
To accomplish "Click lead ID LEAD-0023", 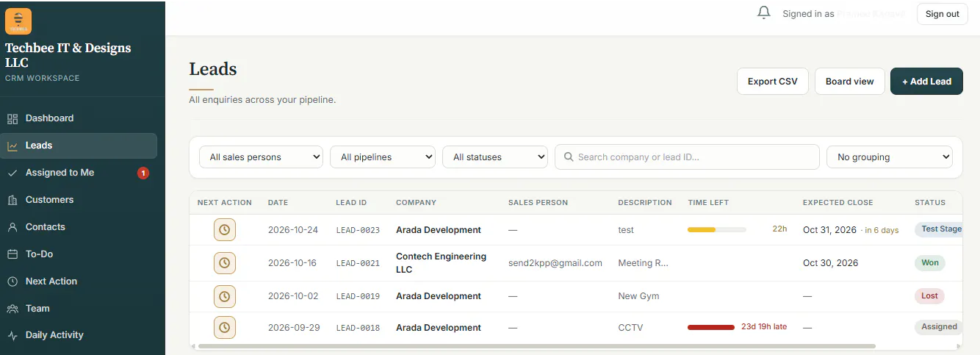I will (x=358, y=231).
